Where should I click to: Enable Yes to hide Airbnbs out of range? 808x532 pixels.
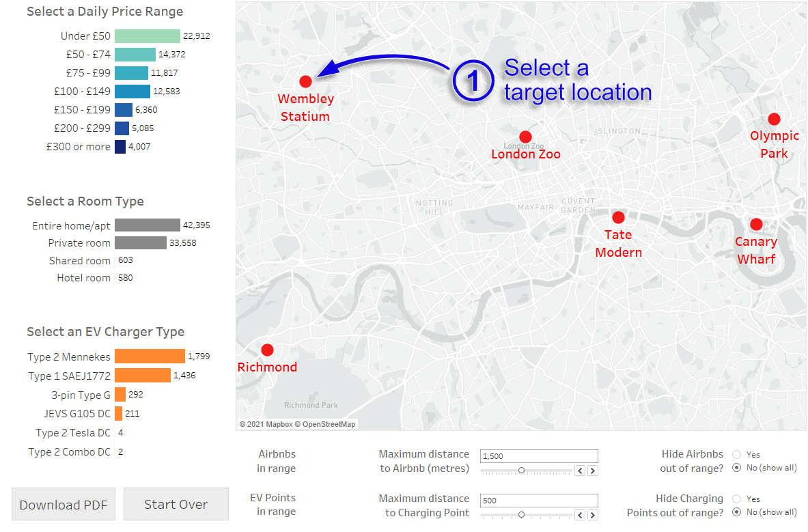(736, 454)
